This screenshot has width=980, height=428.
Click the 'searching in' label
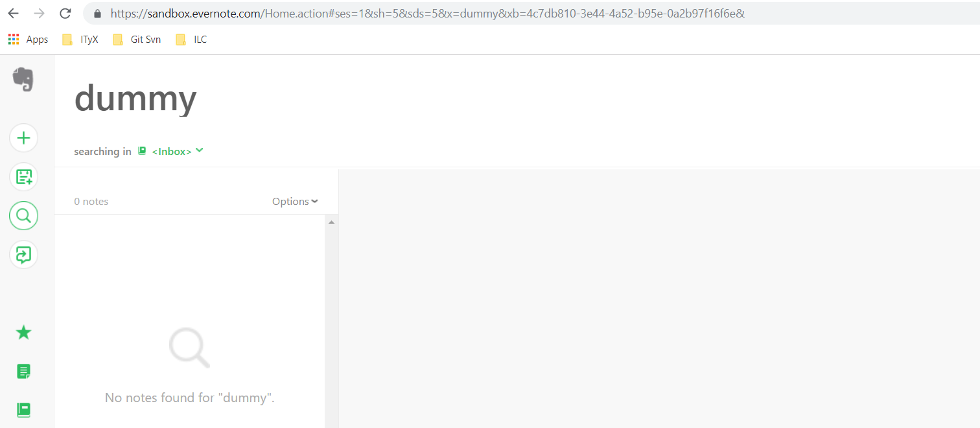[x=102, y=152]
